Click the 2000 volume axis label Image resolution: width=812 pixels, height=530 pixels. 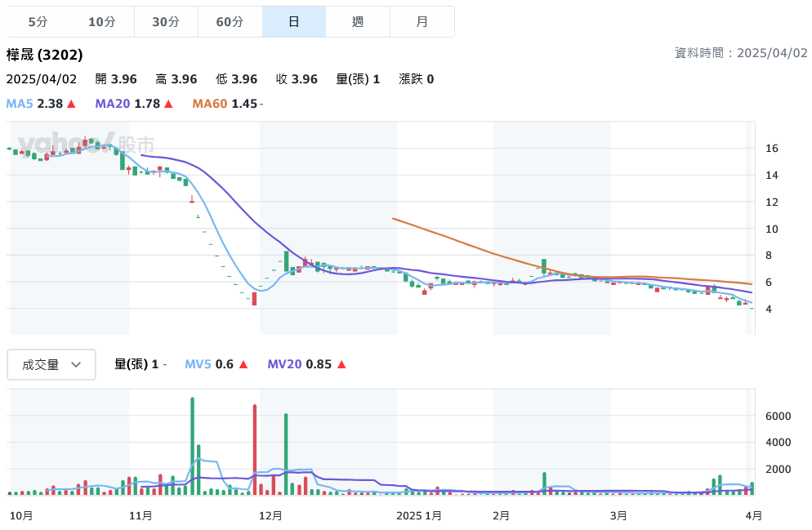tap(778, 470)
